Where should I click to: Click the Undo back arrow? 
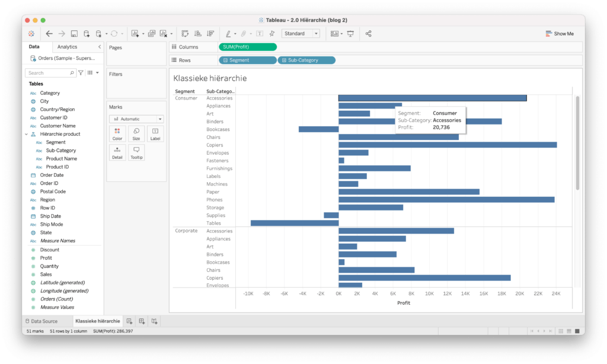coord(49,34)
